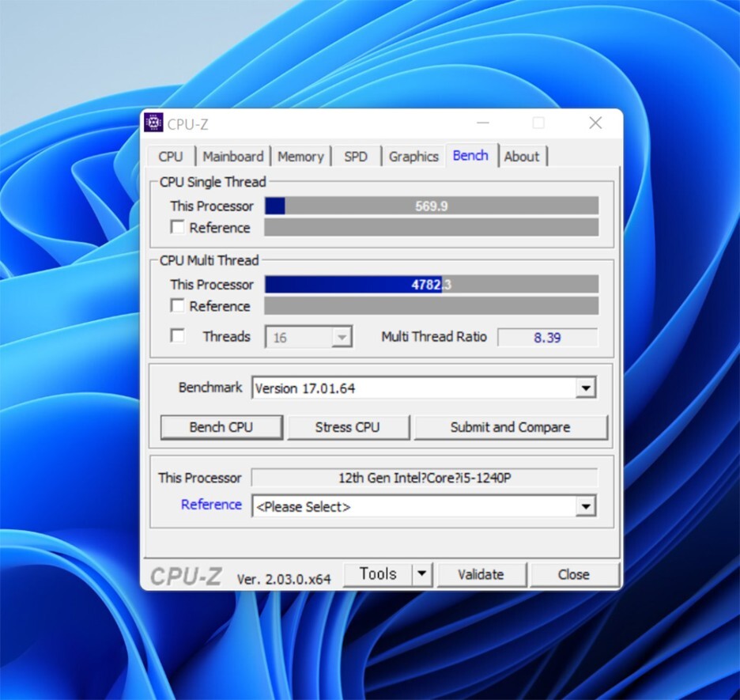Viewport: 740px width, 700px height.
Task: Enable Single Thread Reference checkbox
Action: point(177,228)
